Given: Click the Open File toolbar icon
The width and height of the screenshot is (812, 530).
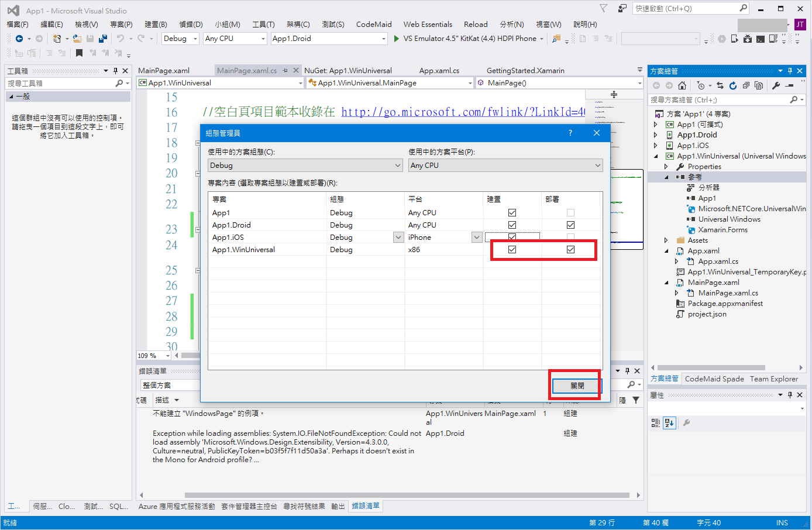Looking at the screenshot, I should tap(77, 39).
